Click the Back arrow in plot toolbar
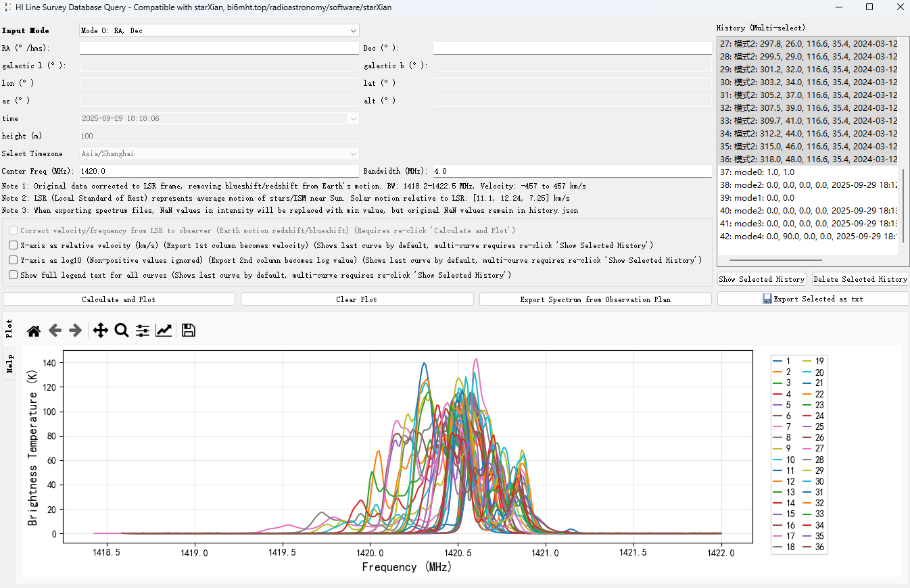This screenshot has height=588, width=910. pos(55,330)
